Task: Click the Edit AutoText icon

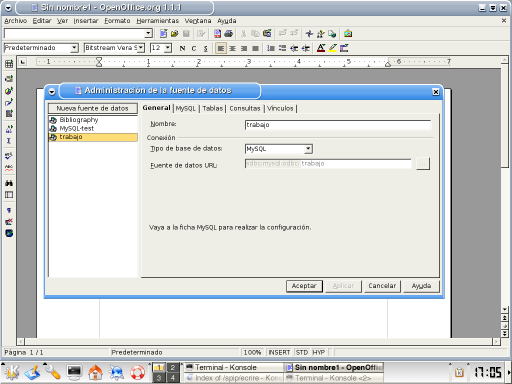Action: 9,129
